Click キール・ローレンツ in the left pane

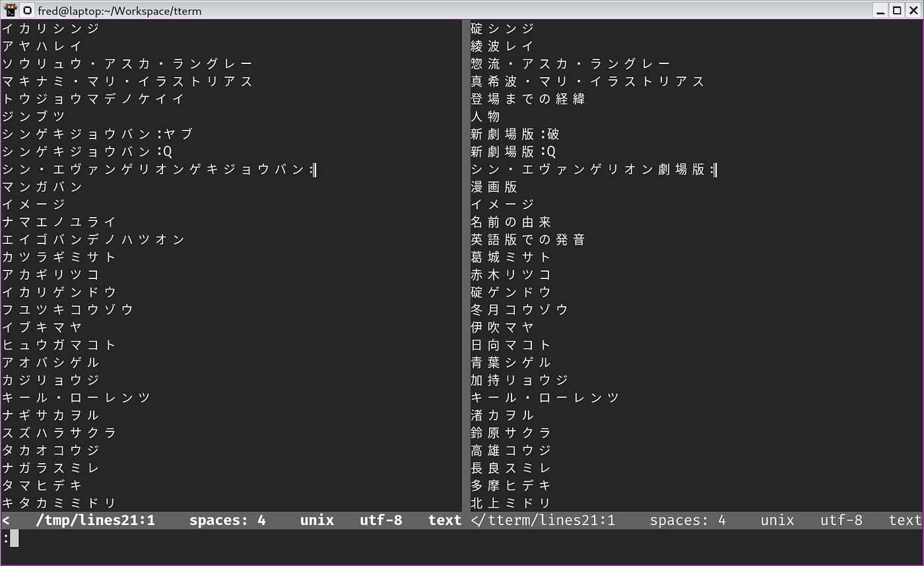coord(76,398)
